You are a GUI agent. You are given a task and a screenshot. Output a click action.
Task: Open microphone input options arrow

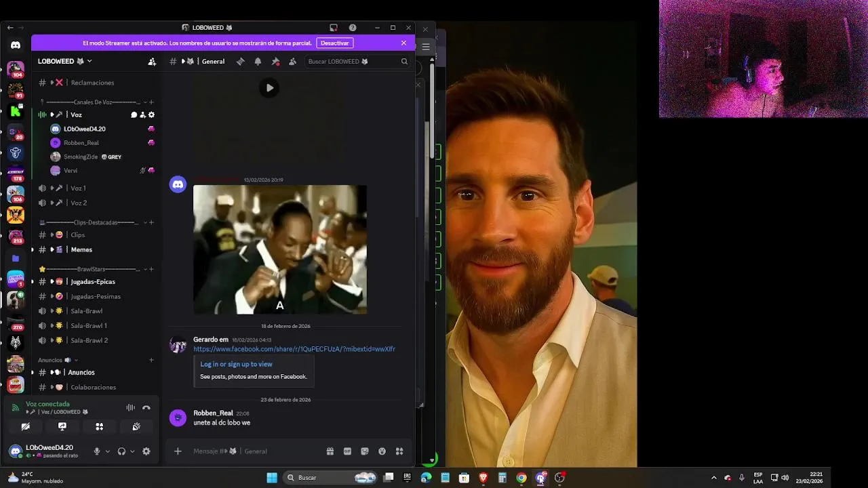point(107,451)
